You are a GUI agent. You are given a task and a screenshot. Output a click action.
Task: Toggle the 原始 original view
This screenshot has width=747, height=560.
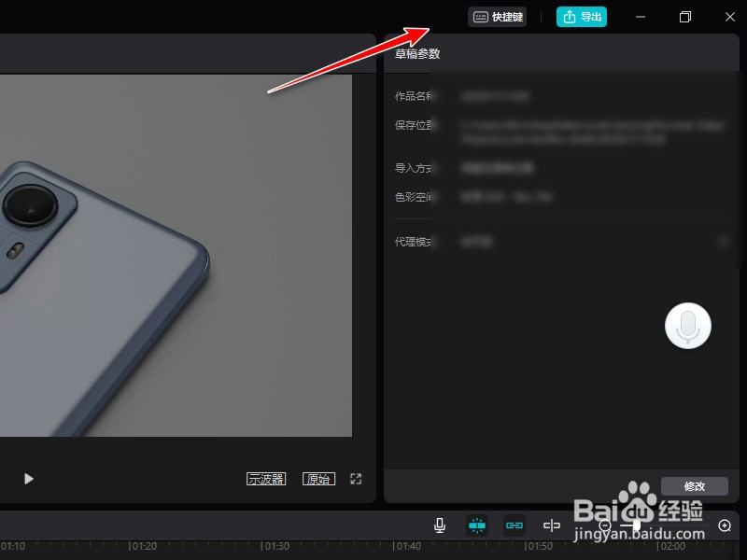(318, 478)
